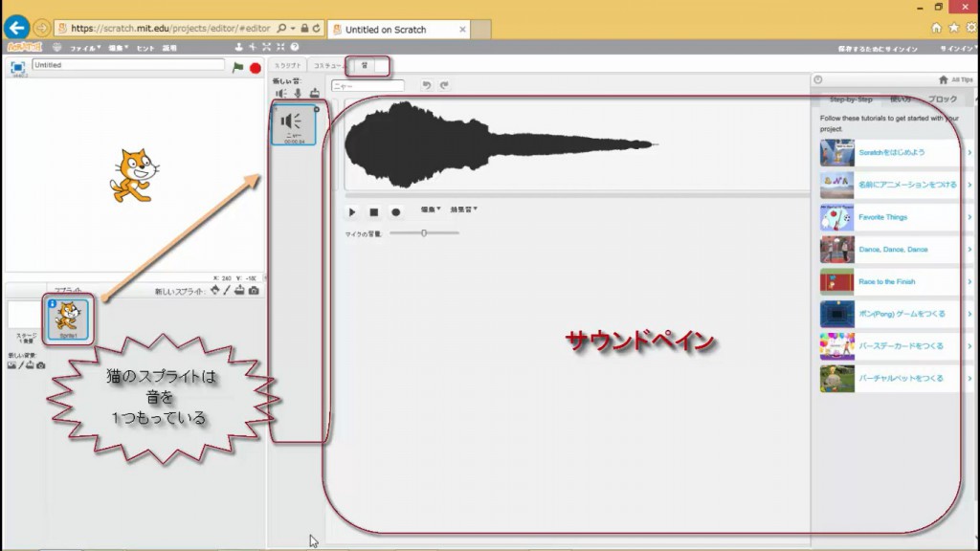Open Sprite1 info with blue i icon
980x551 pixels.
pos(53,304)
